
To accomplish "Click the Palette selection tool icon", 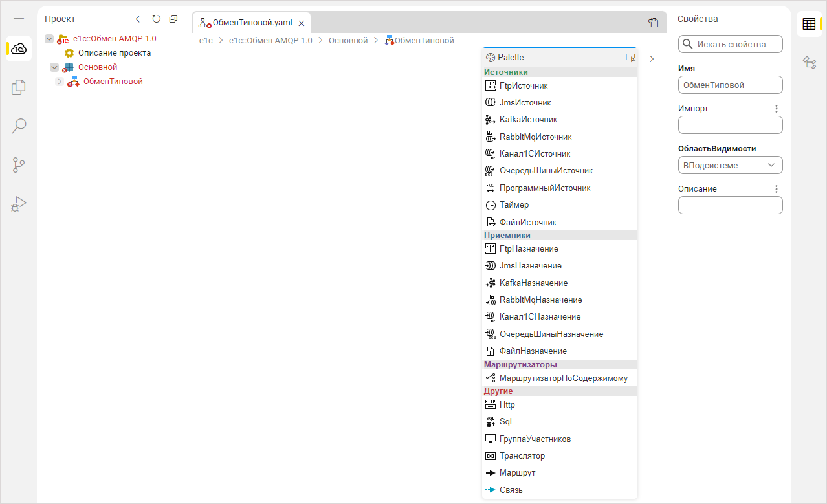I will (630, 57).
